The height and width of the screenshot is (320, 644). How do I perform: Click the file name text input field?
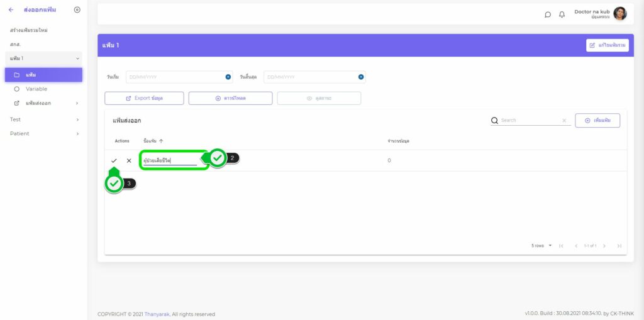point(170,161)
